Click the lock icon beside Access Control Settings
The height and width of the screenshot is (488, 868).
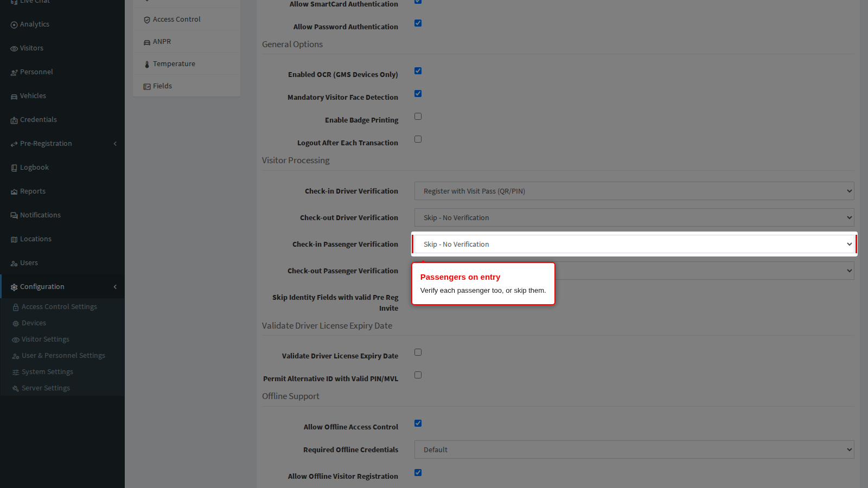point(16,307)
